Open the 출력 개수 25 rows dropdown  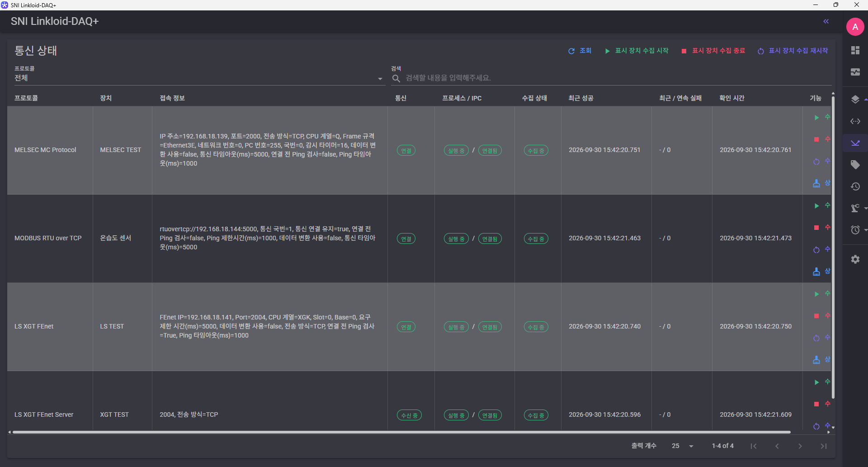[682, 446]
